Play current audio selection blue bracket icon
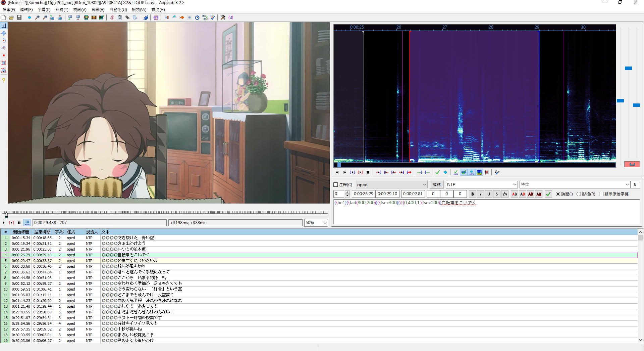 tap(353, 172)
